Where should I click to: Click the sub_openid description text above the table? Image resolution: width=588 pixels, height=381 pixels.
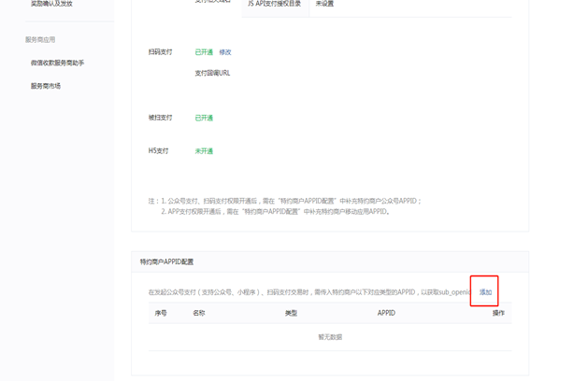309,292
